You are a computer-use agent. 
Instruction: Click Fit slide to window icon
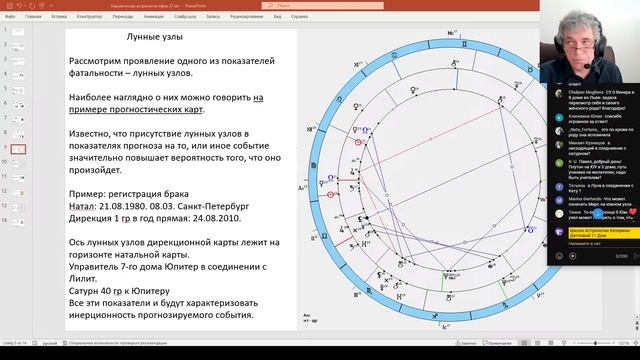click(636, 343)
